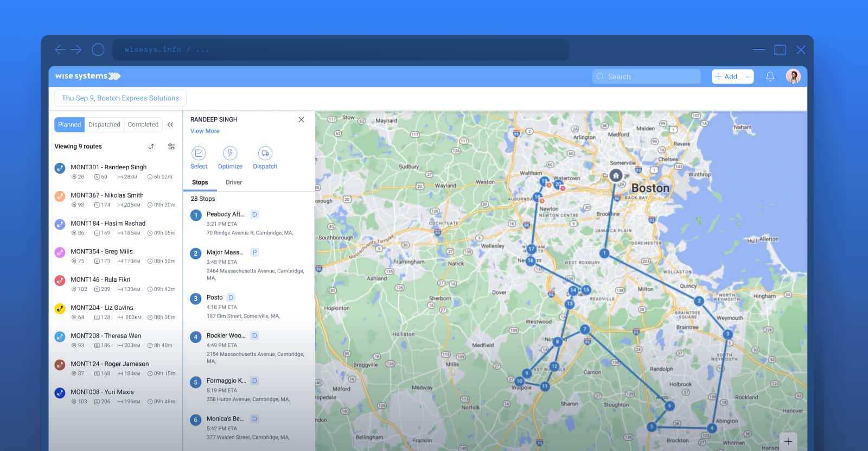Click the RANDEEP SINGH panel title
The image size is (868, 451).
point(214,119)
